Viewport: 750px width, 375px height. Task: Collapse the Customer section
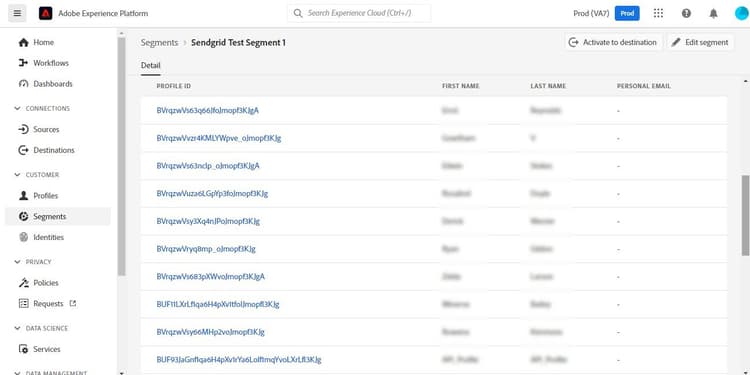coord(36,175)
